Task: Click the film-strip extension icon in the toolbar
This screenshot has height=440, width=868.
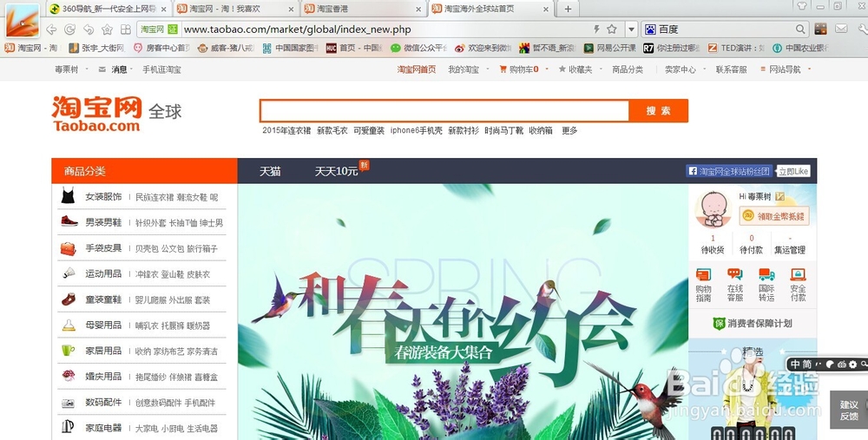Action: 821,29
